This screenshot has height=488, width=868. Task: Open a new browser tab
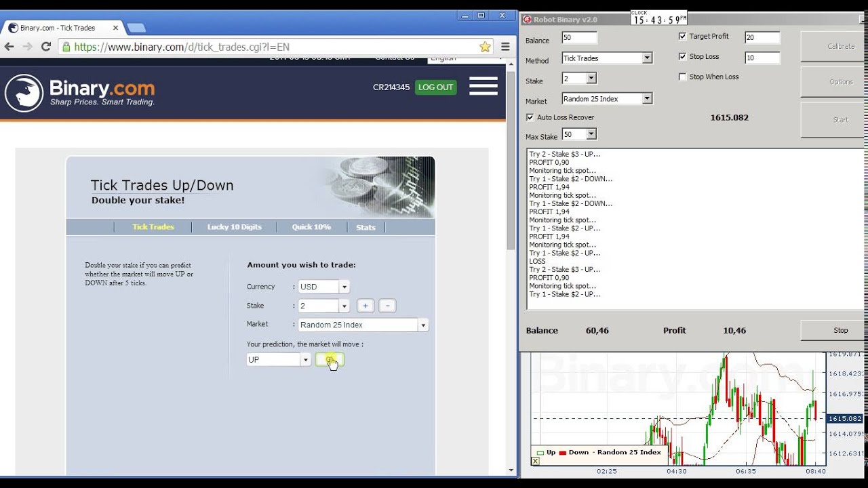click(x=136, y=28)
